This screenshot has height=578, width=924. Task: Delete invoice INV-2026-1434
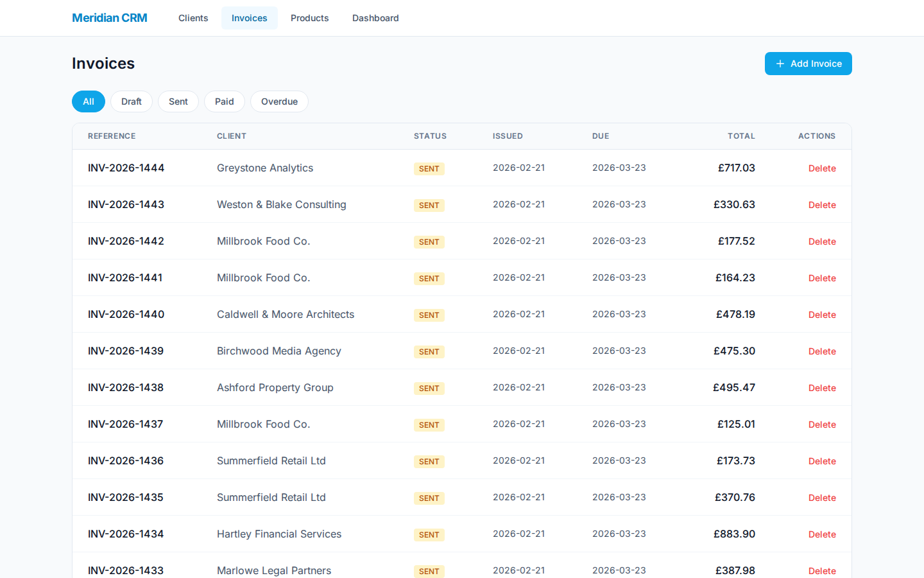click(x=822, y=534)
